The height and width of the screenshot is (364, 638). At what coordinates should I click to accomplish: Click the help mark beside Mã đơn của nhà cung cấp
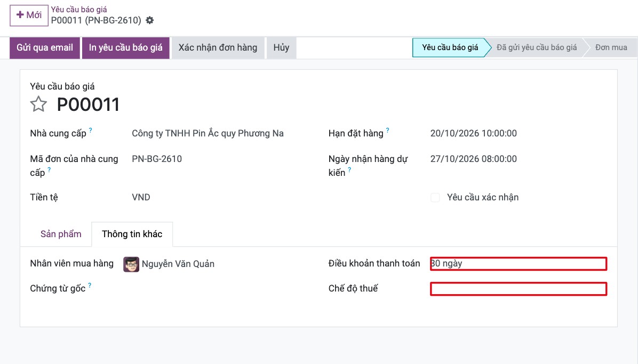49,169
